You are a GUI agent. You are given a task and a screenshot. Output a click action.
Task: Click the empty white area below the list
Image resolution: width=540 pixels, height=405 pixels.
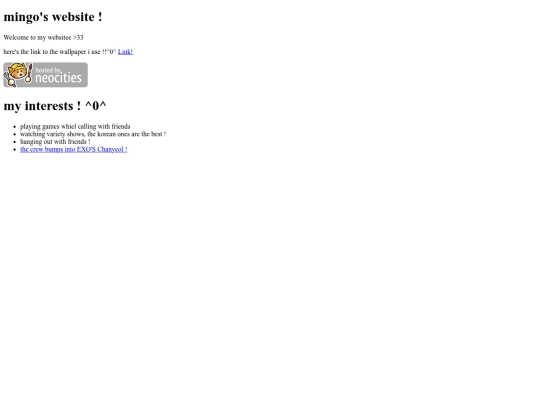point(270,276)
